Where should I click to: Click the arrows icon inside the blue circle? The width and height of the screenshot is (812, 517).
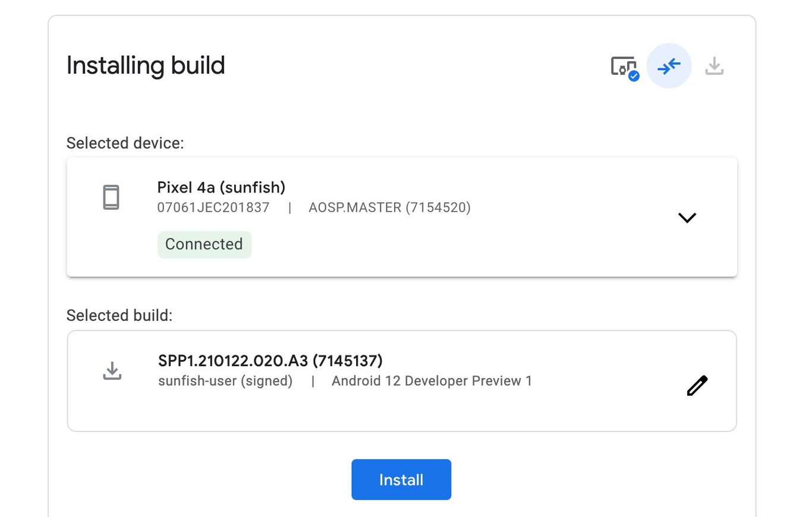(x=669, y=67)
